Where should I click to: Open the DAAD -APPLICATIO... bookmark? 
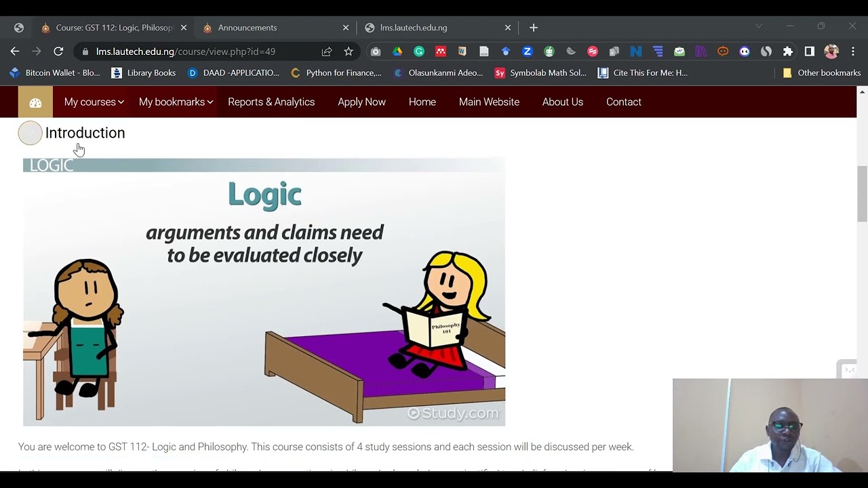tap(233, 73)
